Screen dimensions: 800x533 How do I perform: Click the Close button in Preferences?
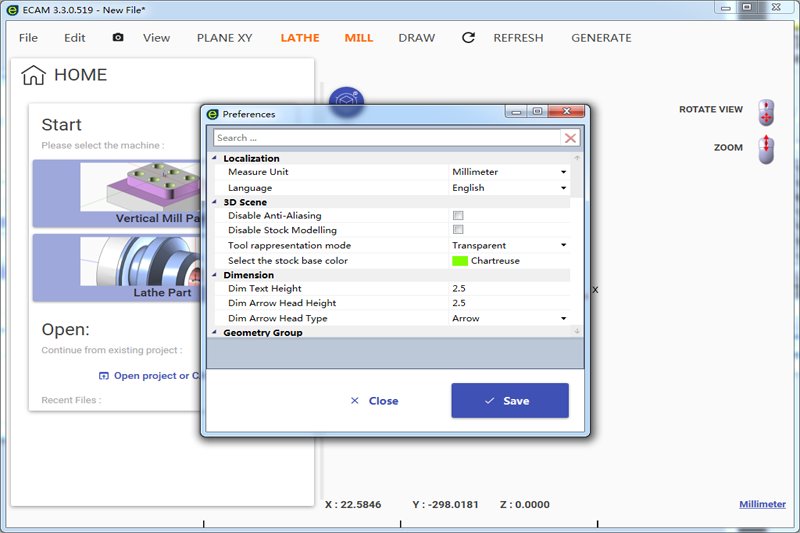click(374, 401)
